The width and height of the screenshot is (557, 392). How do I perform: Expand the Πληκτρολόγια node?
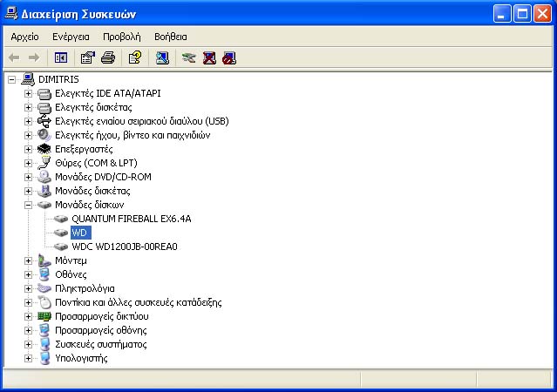28,288
